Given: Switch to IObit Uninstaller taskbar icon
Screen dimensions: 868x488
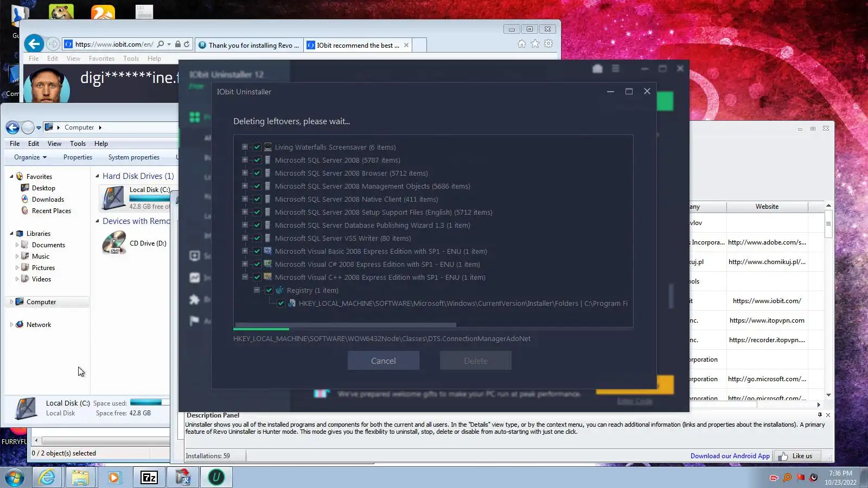Looking at the screenshot, I should pyautogui.click(x=216, y=477).
